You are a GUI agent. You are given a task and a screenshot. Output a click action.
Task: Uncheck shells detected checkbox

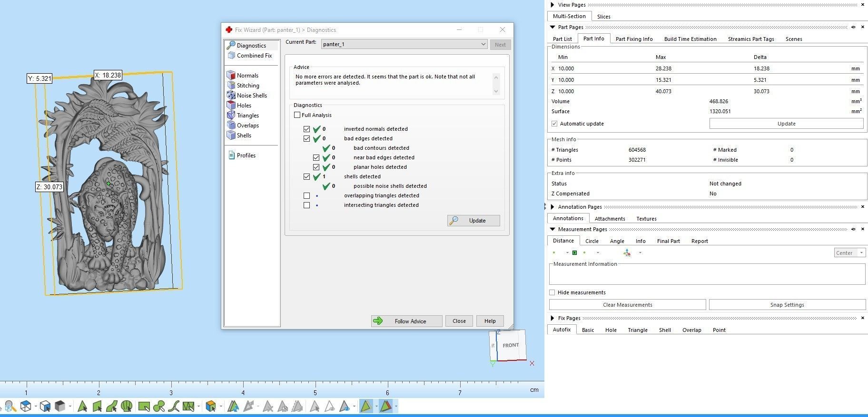[x=306, y=176]
